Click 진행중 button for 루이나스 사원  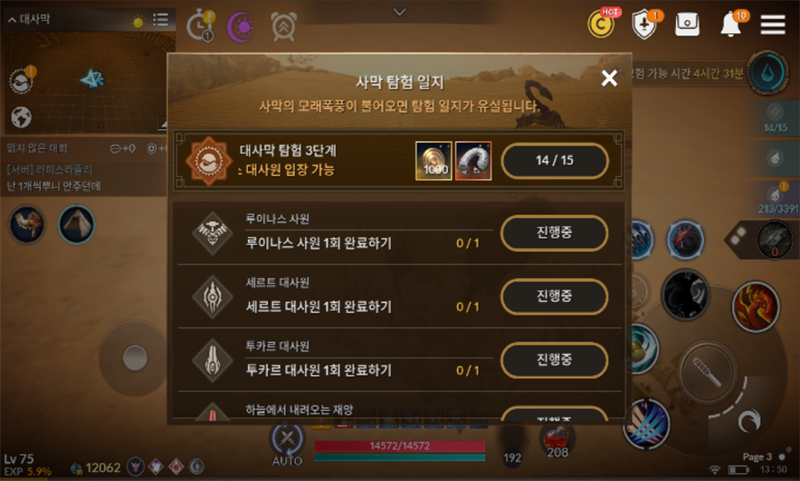click(555, 233)
